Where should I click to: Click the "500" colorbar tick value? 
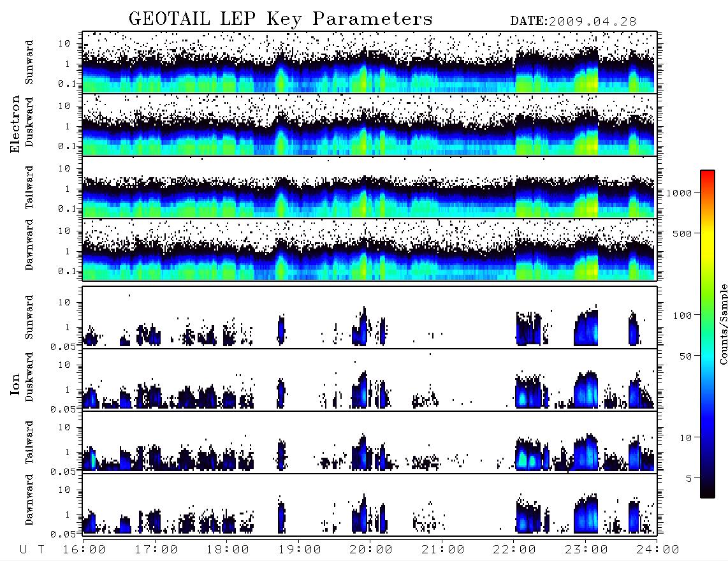(683, 234)
